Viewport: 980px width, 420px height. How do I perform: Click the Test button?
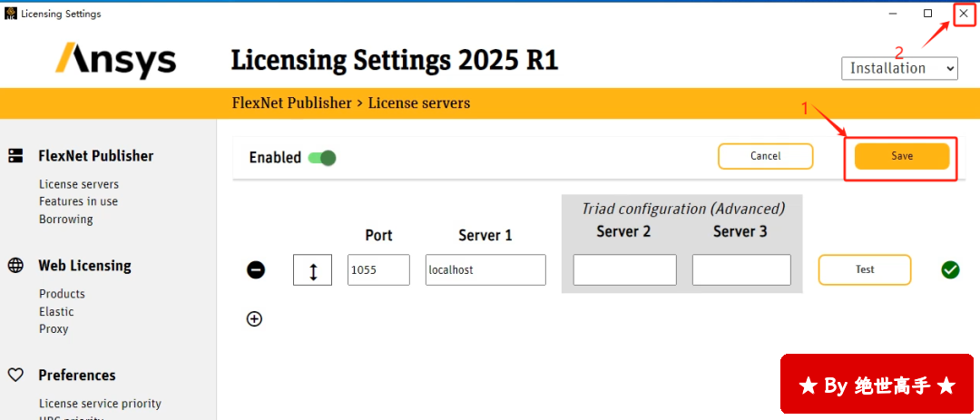coord(865,269)
